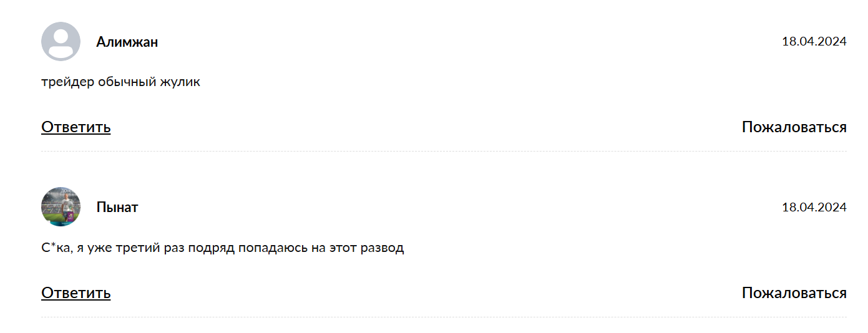This screenshot has width=868, height=333.
Task: Select the username Пынат
Action: 117,207
